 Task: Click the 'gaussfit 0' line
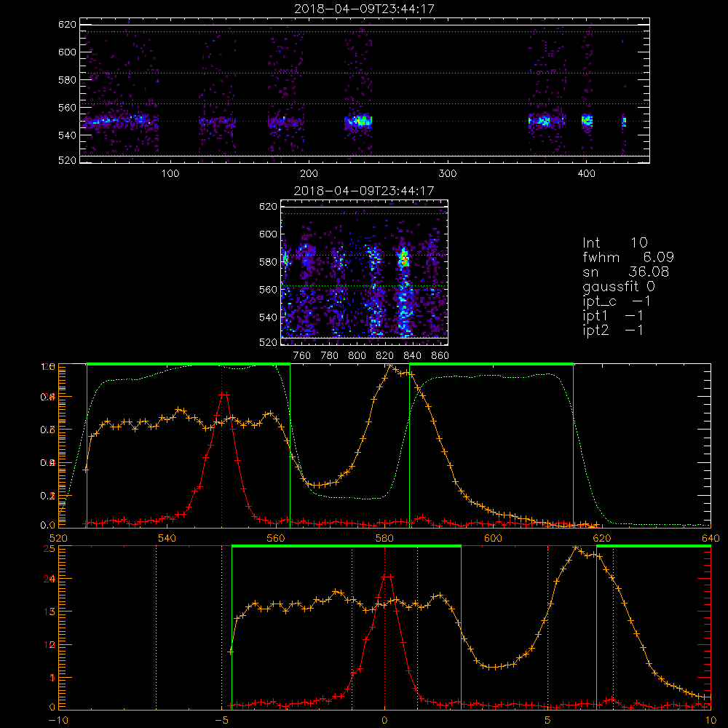pyautogui.click(x=618, y=286)
